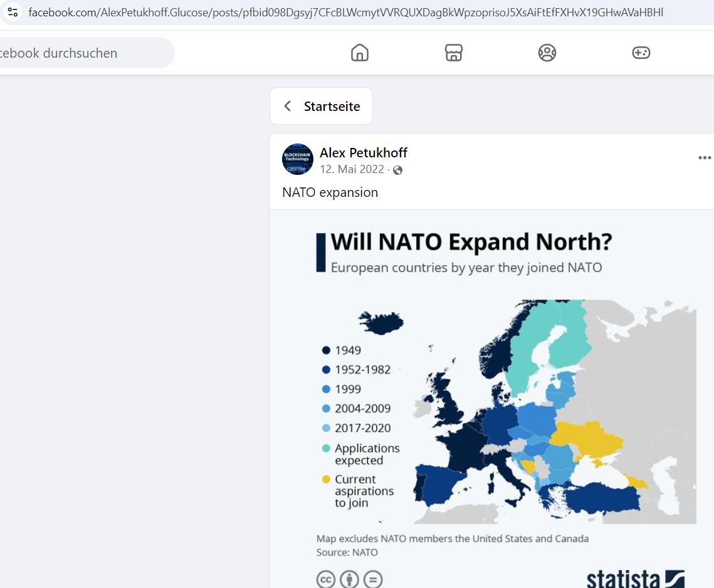The height and width of the screenshot is (588, 714).
Task: Click the site information icon in address bar
Action: tap(13, 13)
